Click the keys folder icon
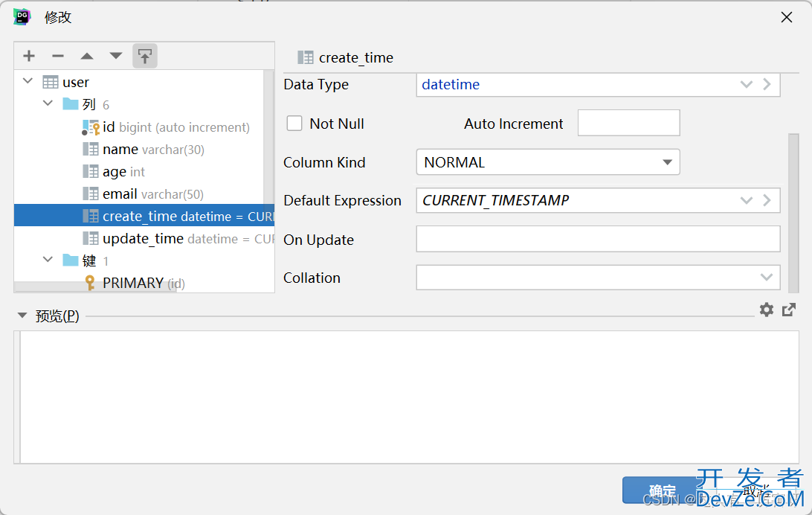Screen dimensions: 812x515 tap(71, 260)
